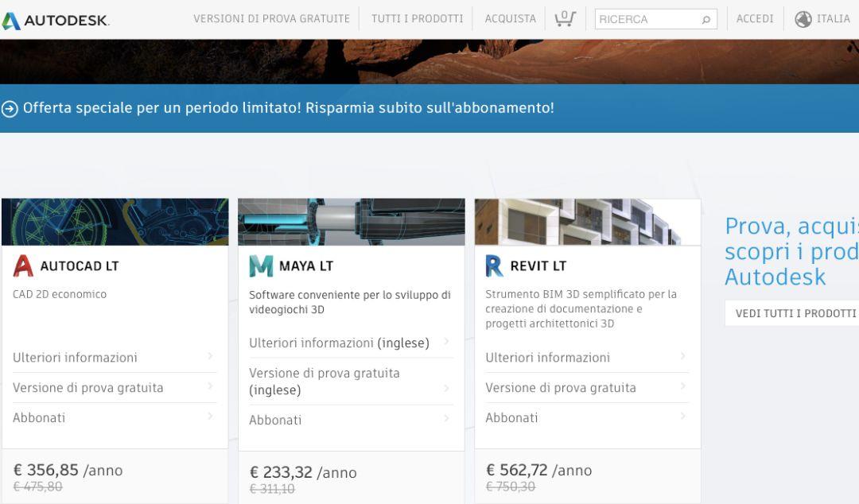Click the arrow circle icon in blue banner

(10, 108)
